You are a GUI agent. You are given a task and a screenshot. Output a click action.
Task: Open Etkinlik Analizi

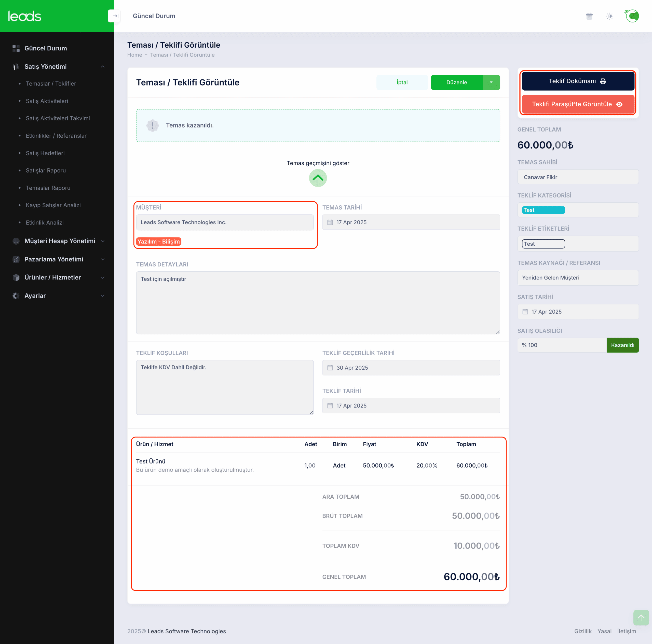tap(45, 223)
